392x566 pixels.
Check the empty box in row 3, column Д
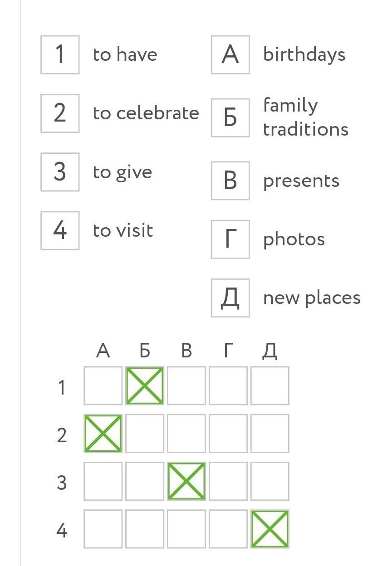point(270,481)
